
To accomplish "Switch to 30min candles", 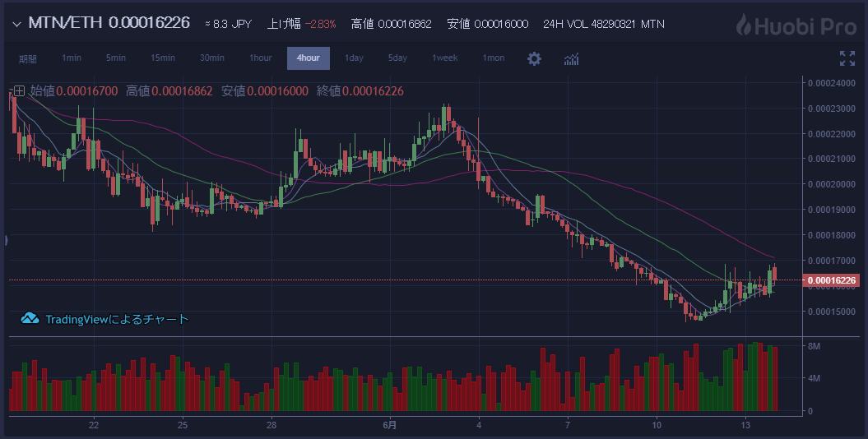I will [211, 58].
